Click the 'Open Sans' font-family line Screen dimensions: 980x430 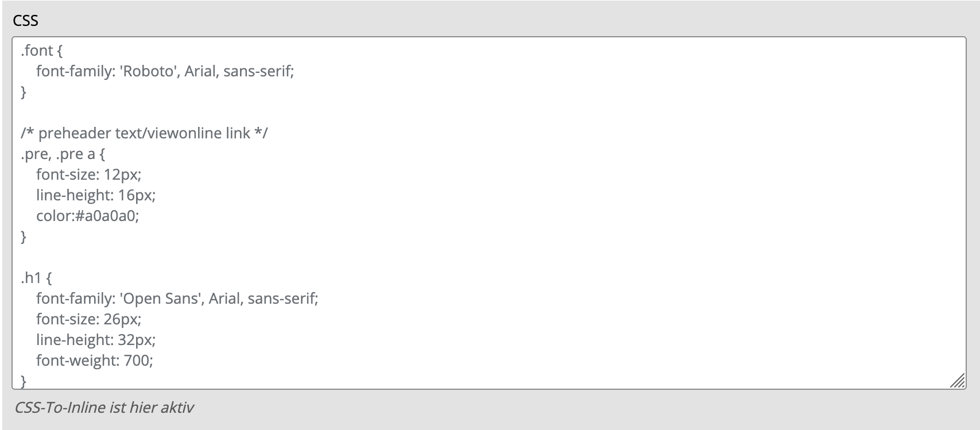tap(177, 299)
